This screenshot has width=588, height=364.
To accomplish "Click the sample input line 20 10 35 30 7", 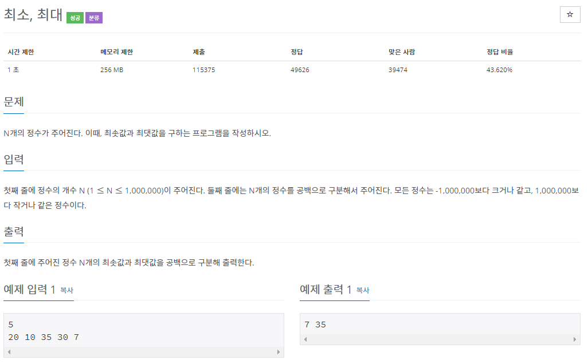I will click(44, 338).
